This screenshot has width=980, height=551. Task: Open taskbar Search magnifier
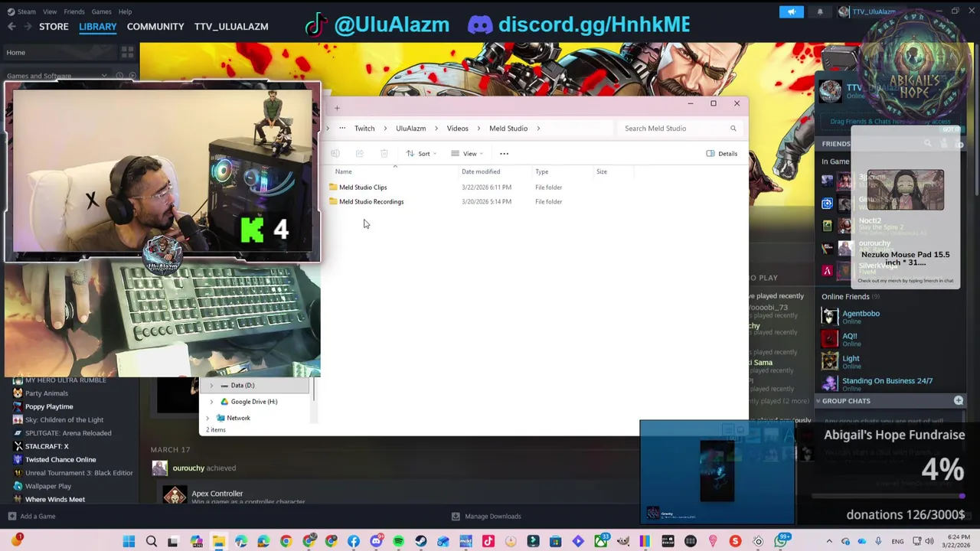pos(151,542)
